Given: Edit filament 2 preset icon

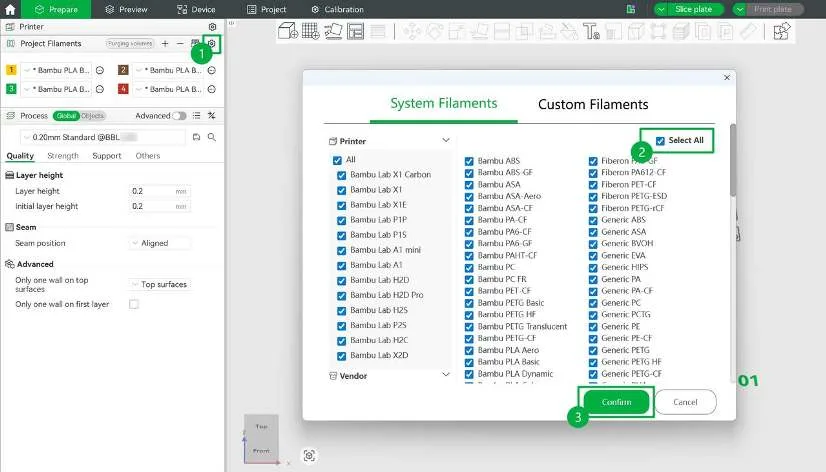Looking at the screenshot, I should 212,70.
